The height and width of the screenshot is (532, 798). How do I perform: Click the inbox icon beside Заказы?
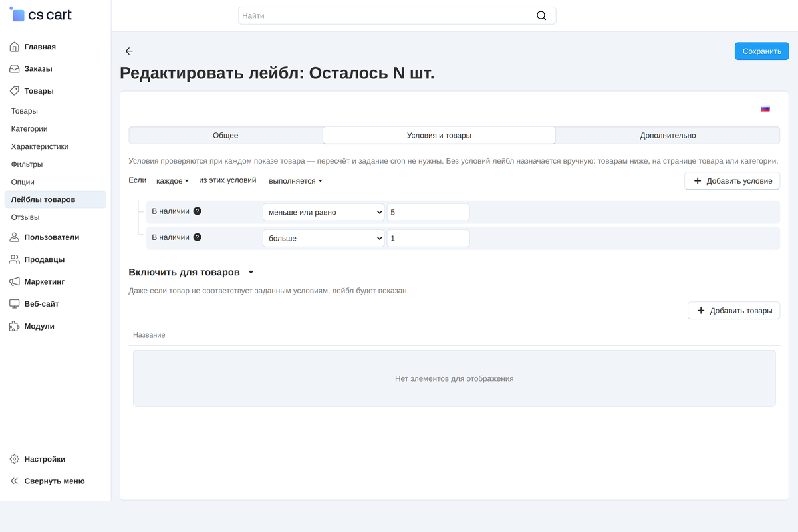pos(15,68)
